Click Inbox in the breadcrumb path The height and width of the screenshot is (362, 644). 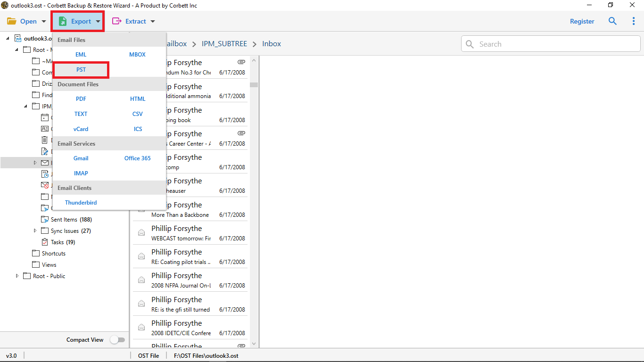272,44
